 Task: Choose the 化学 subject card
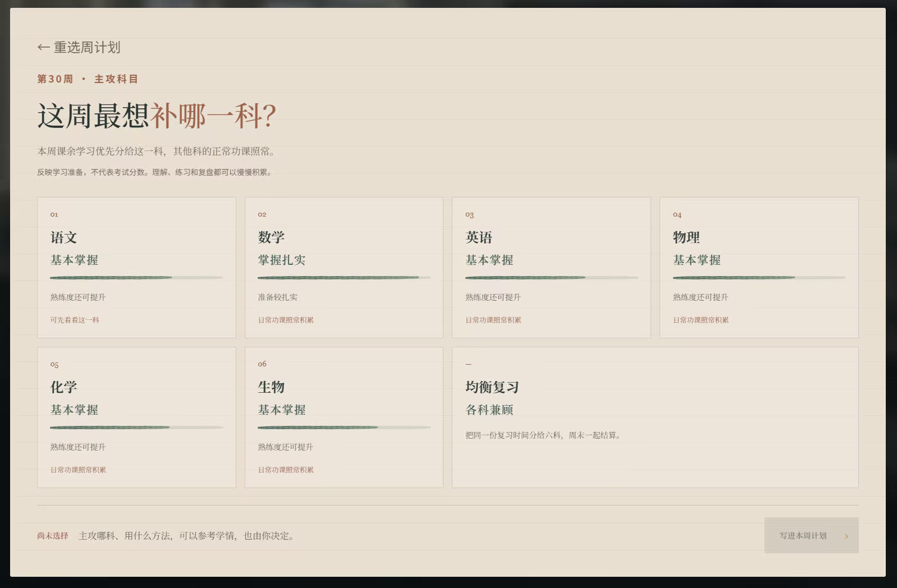click(x=136, y=417)
